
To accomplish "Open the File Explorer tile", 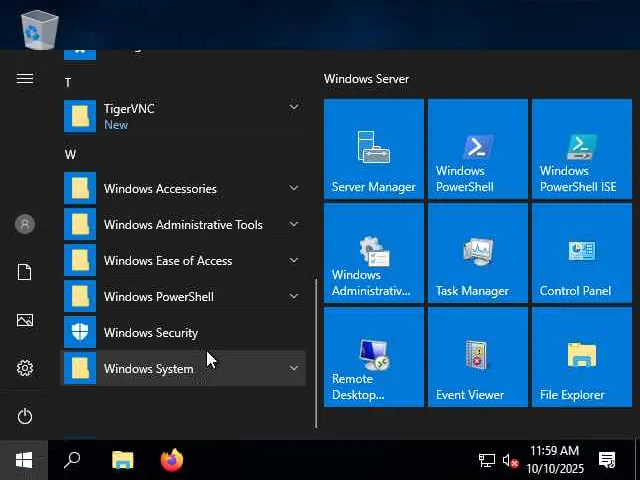I will click(x=582, y=357).
